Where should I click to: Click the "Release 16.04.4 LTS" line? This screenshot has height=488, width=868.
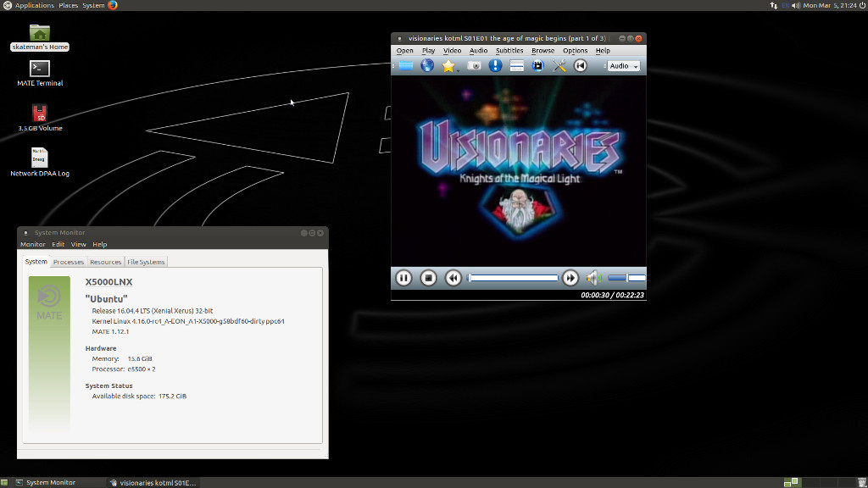(153, 311)
